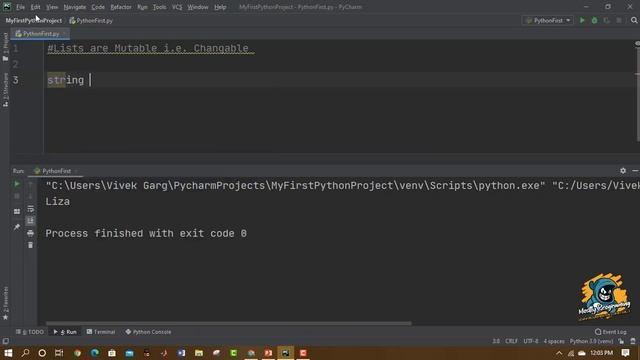Open the Code menu
Image resolution: width=640 pixels, height=360 pixels.
pyautogui.click(x=98, y=7)
